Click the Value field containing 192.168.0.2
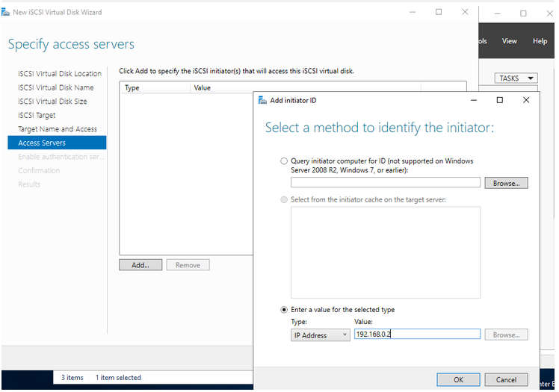This screenshot has width=559, height=392. tap(416, 335)
